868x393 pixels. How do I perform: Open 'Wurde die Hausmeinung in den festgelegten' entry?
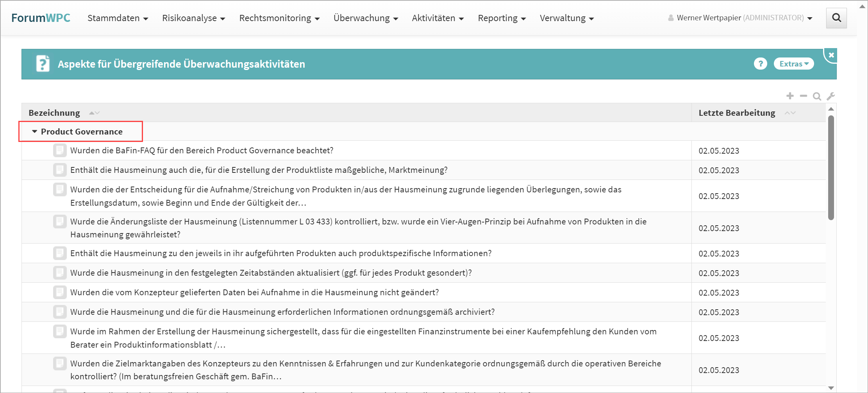(x=271, y=273)
